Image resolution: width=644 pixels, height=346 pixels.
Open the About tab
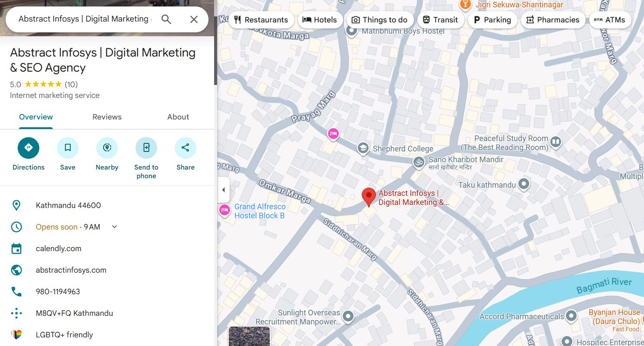coord(178,117)
